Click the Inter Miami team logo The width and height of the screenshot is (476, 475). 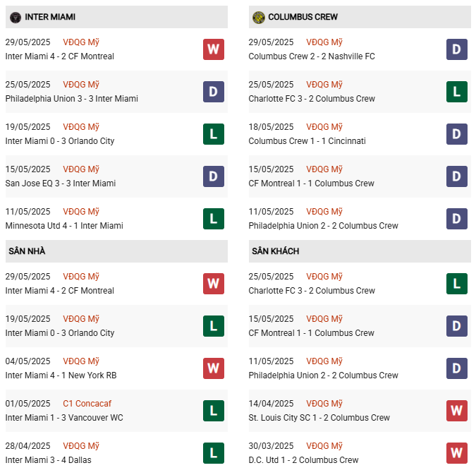(x=16, y=17)
